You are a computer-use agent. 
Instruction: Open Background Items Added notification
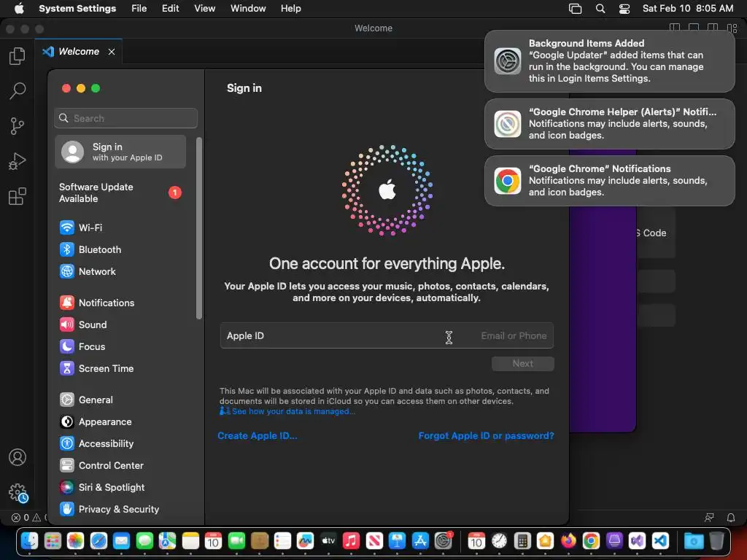click(x=609, y=61)
